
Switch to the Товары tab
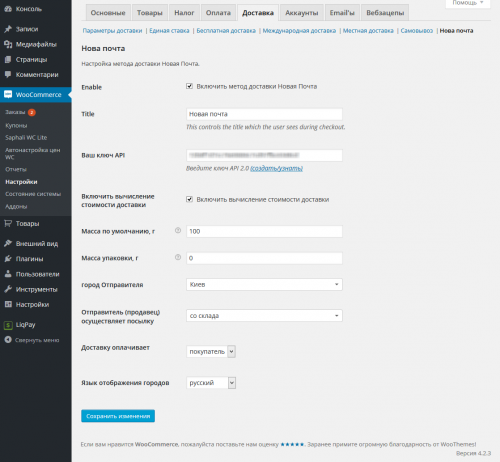[x=150, y=13]
